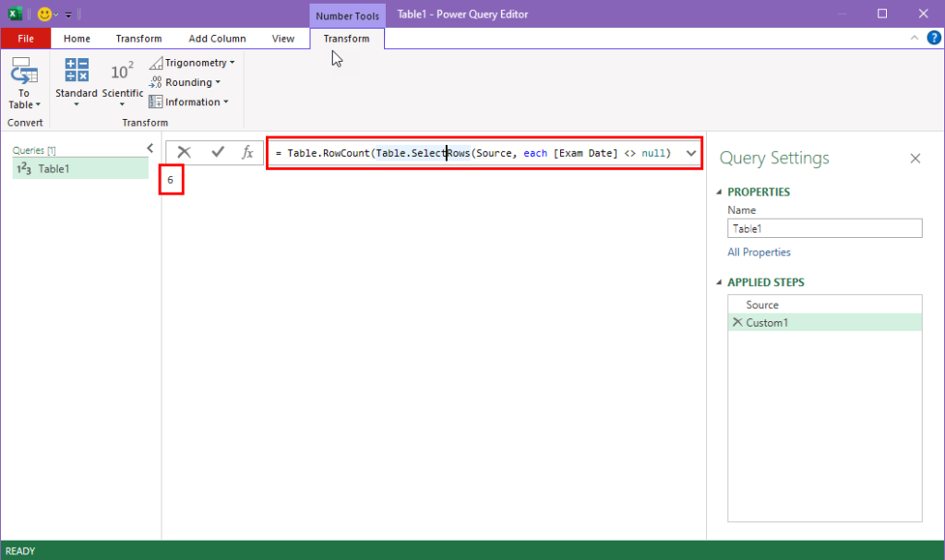Viewport: 945px width, 560px height.
Task: Click the result value 6
Action: coord(171,180)
